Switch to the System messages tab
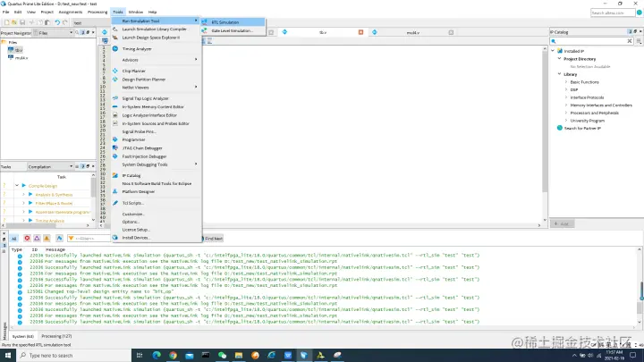The image size is (644, 362). [23, 336]
